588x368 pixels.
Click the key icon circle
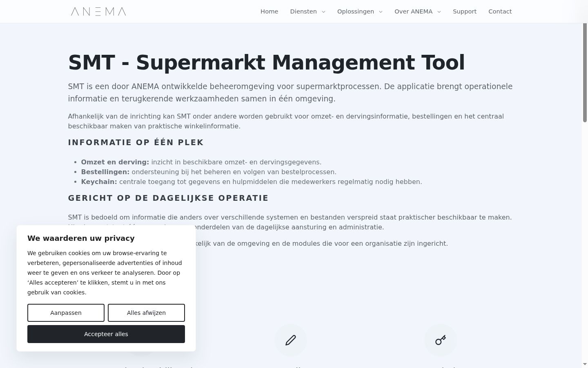click(441, 340)
